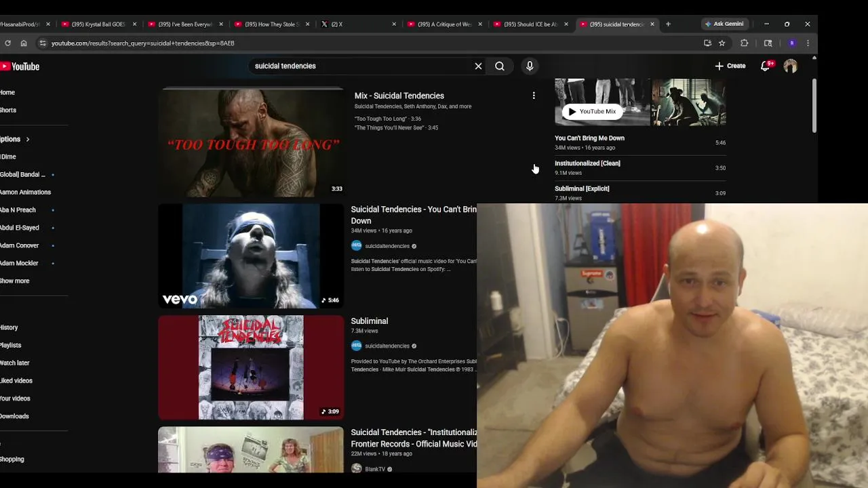Open the browser side panel icon
The image size is (868, 488).
[768, 43]
